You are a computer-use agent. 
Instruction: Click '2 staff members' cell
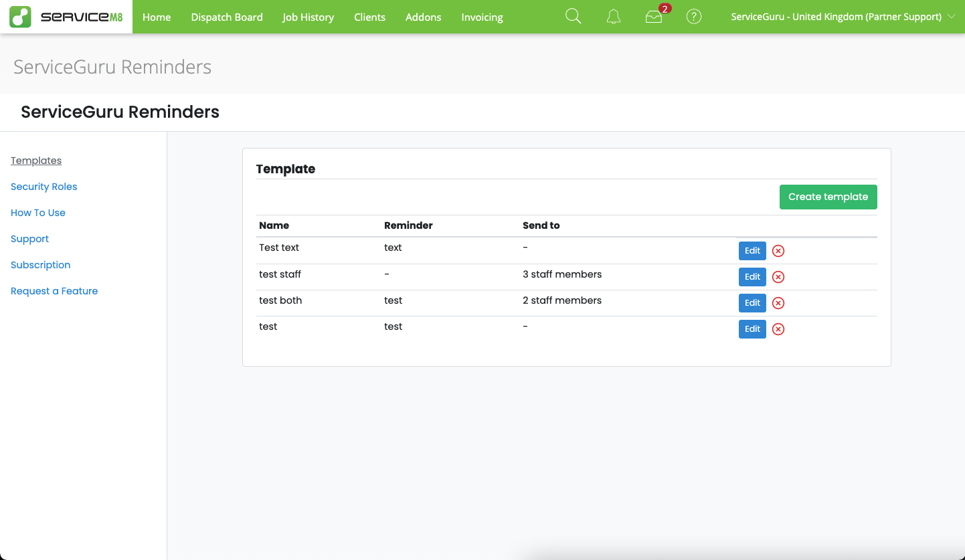pyautogui.click(x=562, y=300)
